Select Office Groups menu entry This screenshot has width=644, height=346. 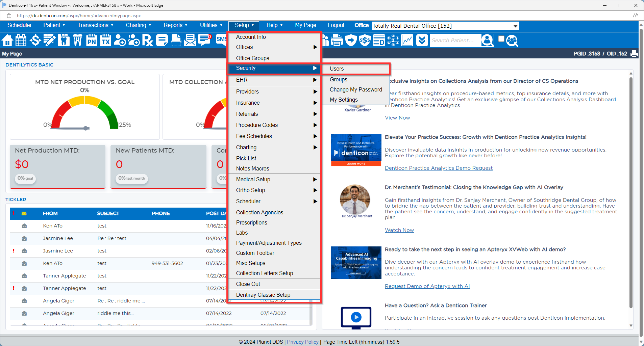click(x=274, y=58)
